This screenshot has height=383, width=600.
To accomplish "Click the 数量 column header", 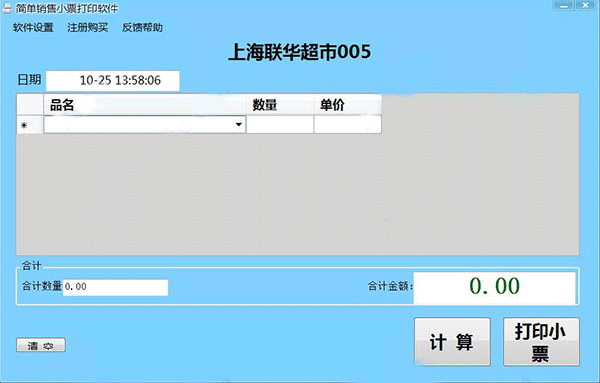I will pos(280,104).
